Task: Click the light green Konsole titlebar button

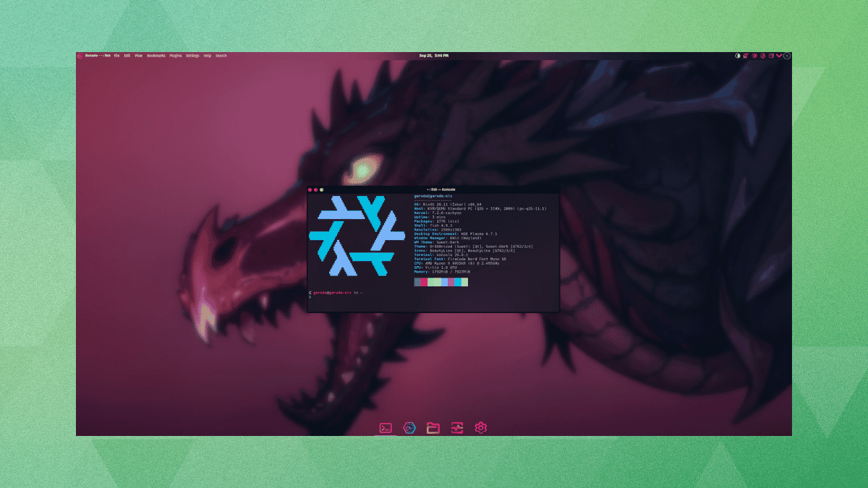Action: (321, 189)
